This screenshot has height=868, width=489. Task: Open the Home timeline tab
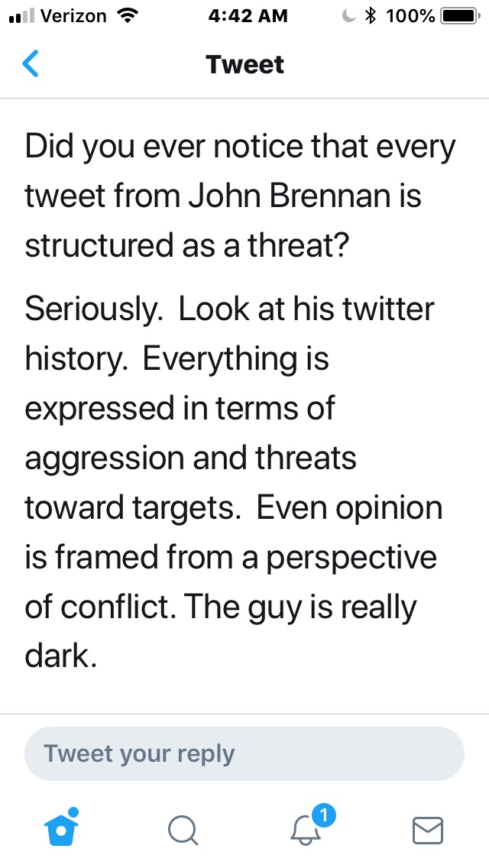pos(61,828)
